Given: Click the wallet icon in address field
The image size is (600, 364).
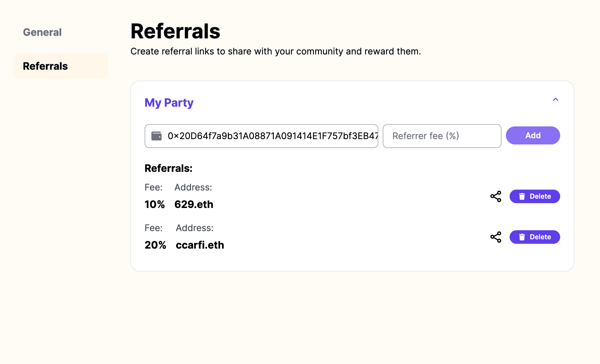Looking at the screenshot, I should coord(156,136).
